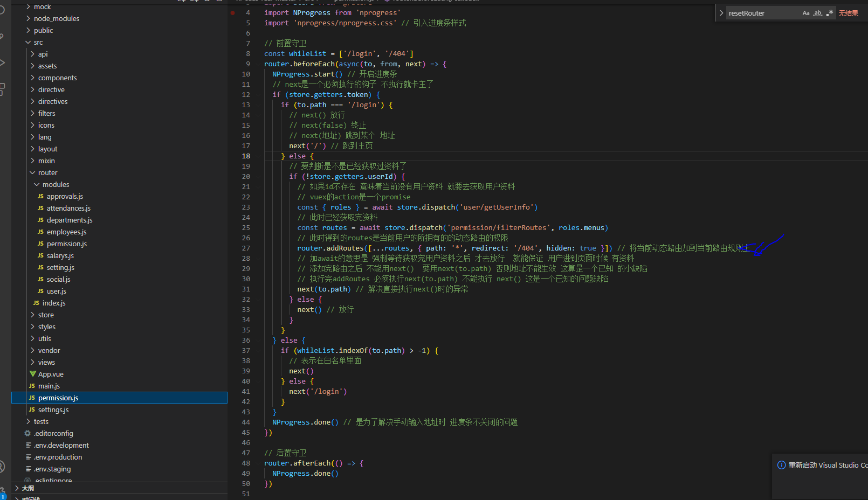This screenshot has width=868, height=500.
Task: Click the info icon on restart notification
Action: 781,465
